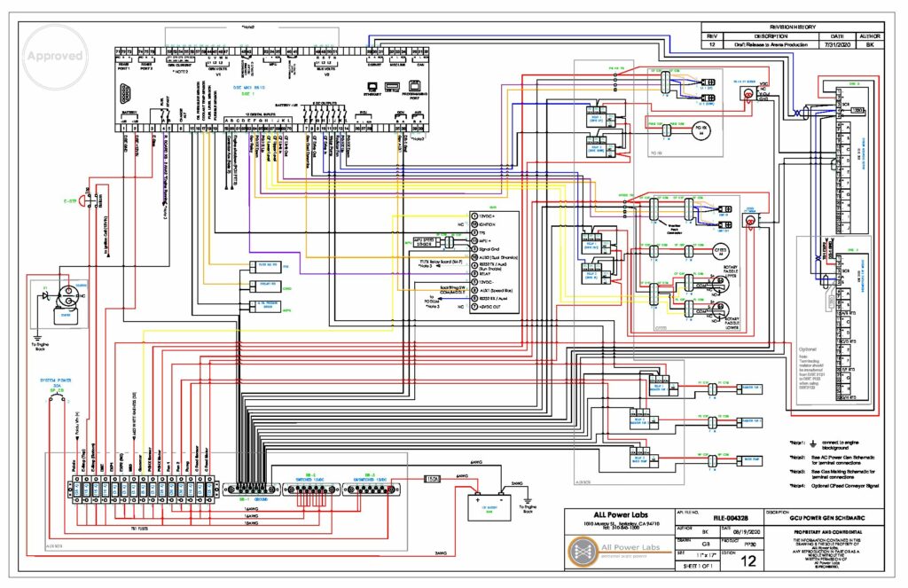Click the USB host port symbol
Viewport: 908px width, 588px height.
(392, 86)
